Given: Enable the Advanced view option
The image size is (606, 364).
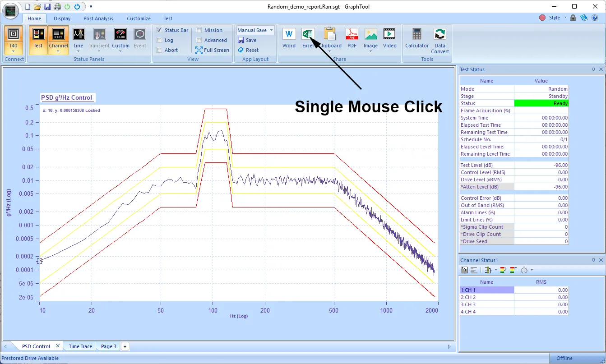Looking at the screenshot, I should (x=198, y=40).
